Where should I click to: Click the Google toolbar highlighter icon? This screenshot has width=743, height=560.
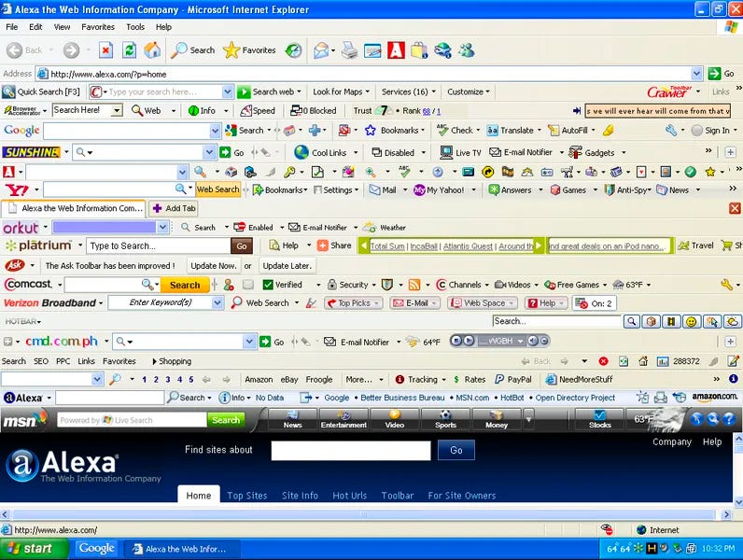coord(608,131)
